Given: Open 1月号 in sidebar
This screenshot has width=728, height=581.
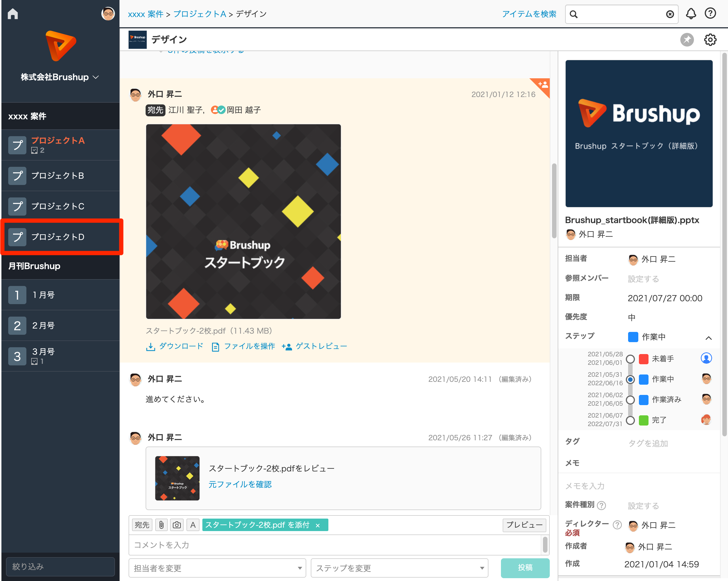Looking at the screenshot, I should click(x=60, y=295).
